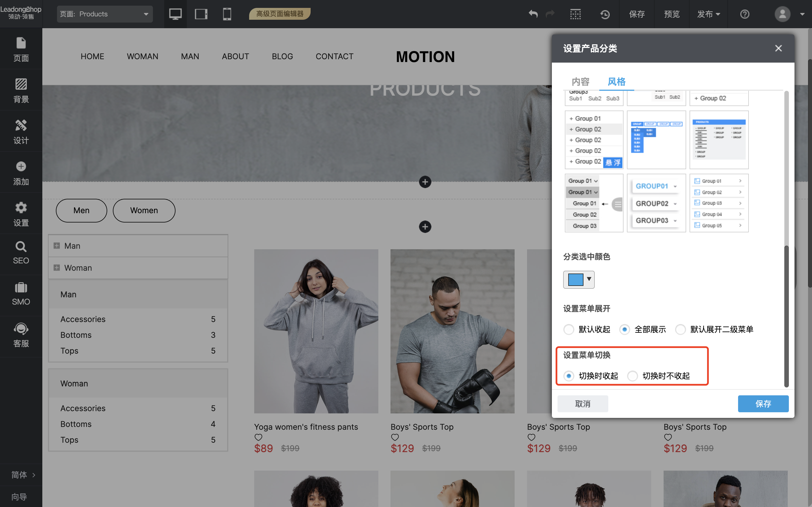Expand the Man category tree node

pyautogui.click(x=57, y=246)
